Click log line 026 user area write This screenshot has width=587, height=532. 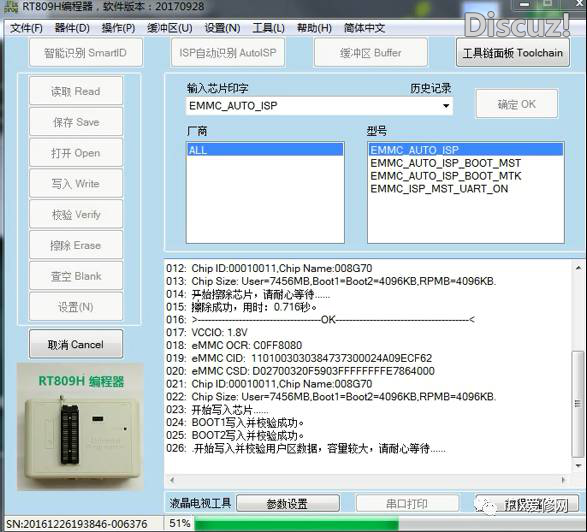(306, 448)
